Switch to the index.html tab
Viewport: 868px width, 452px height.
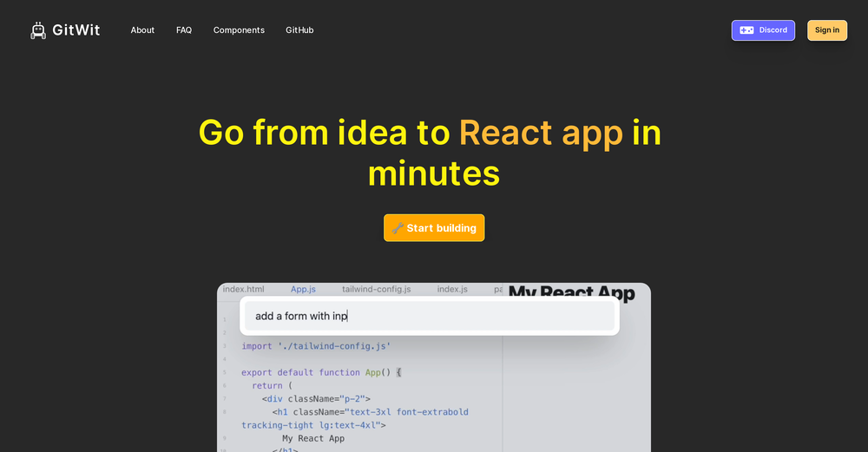pos(243,289)
